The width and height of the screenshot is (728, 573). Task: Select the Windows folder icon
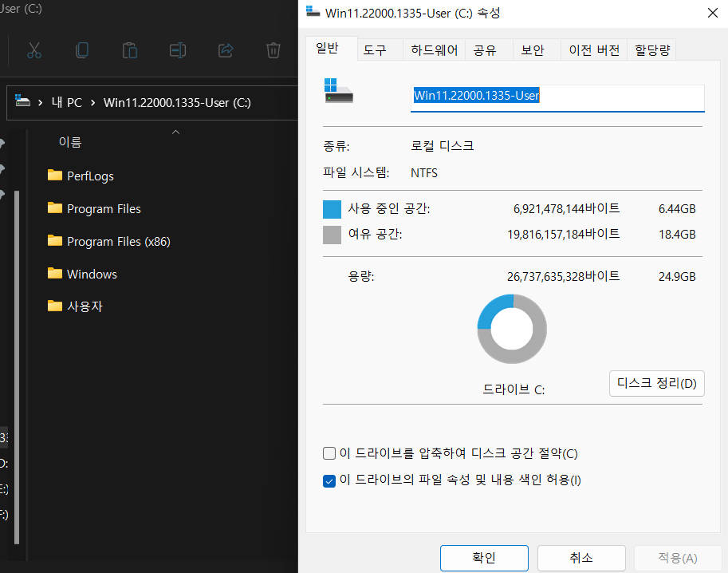point(55,273)
